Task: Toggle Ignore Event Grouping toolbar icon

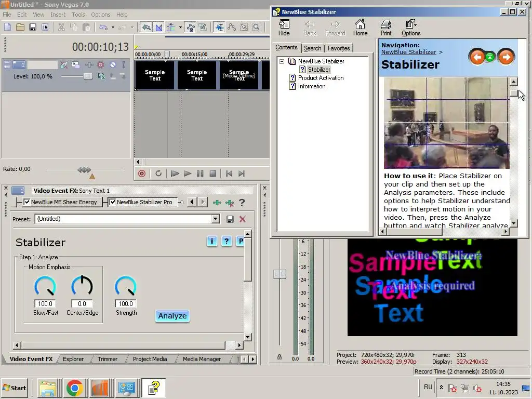Action: 203,27
